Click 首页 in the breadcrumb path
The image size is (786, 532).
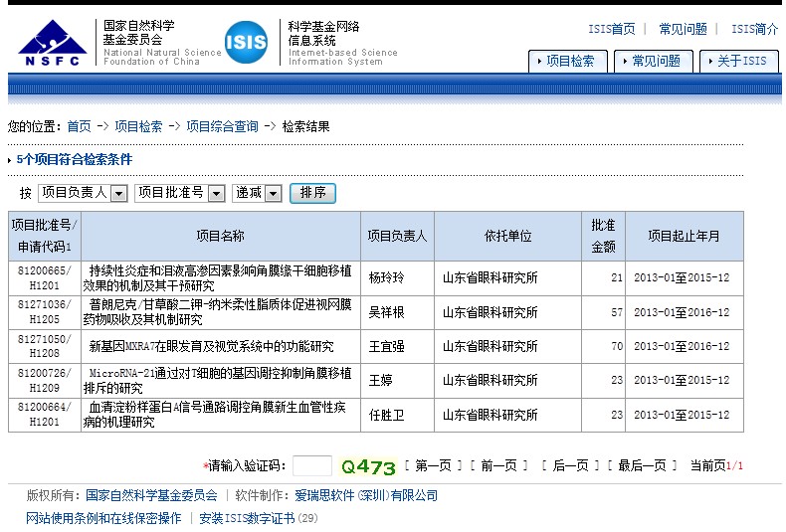79,126
